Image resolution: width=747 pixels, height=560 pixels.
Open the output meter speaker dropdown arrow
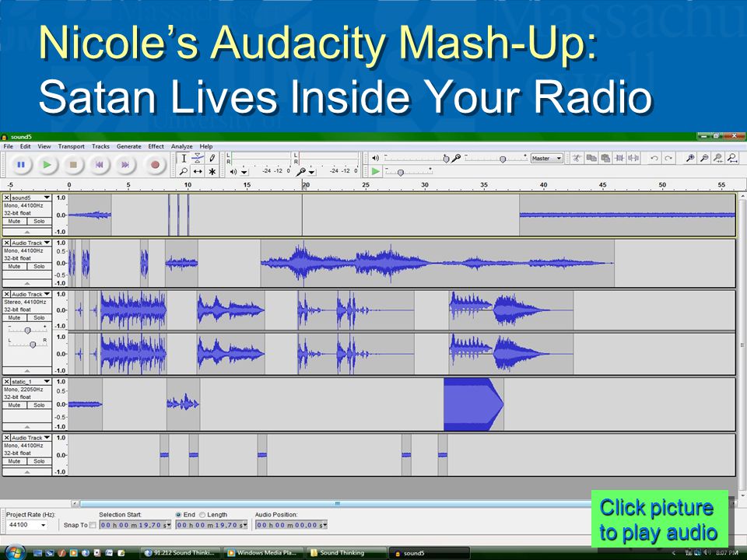point(244,172)
